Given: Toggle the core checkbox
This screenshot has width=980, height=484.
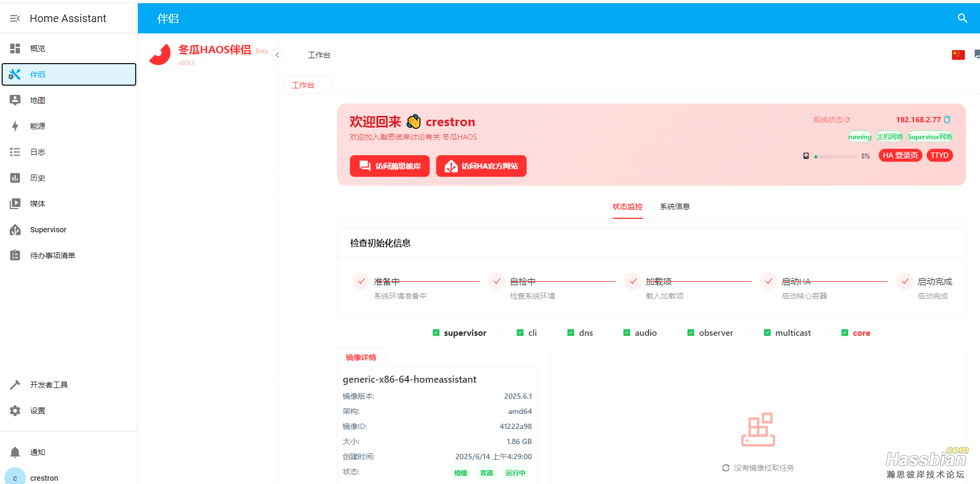Looking at the screenshot, I should pos(845,333).
